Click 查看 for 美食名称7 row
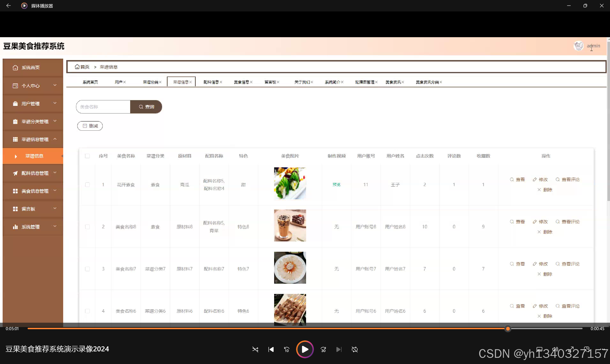The height and width of the screenshot is (364, 610). tap(517, 264)
